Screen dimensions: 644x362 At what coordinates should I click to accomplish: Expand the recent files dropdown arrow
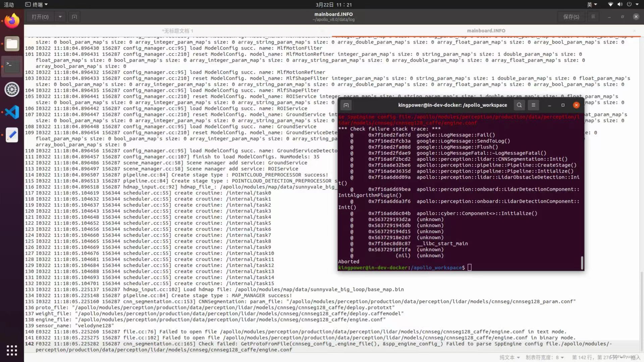[60, 17]
